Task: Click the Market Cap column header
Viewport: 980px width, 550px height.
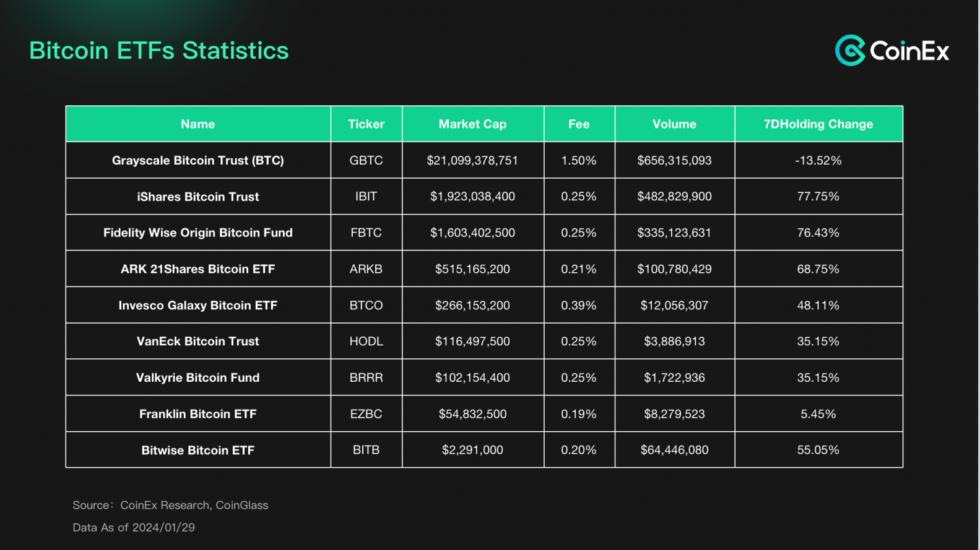Action: 472,124
